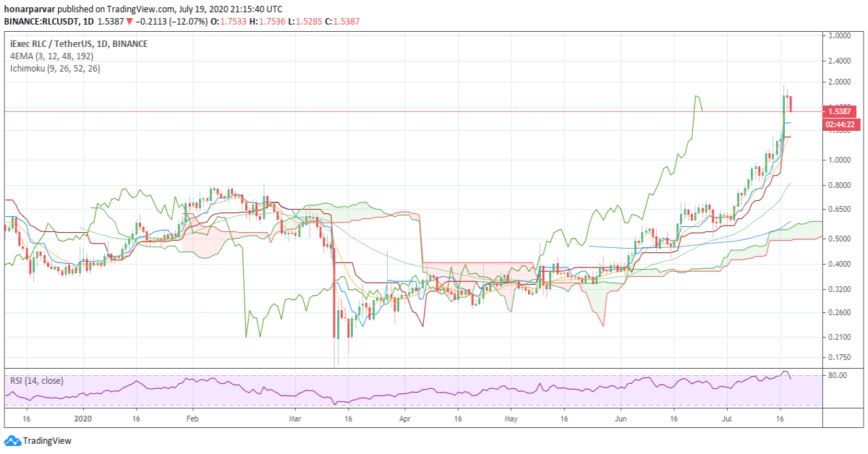Click the '0.1750' price axis label

[x=838, y=357]
